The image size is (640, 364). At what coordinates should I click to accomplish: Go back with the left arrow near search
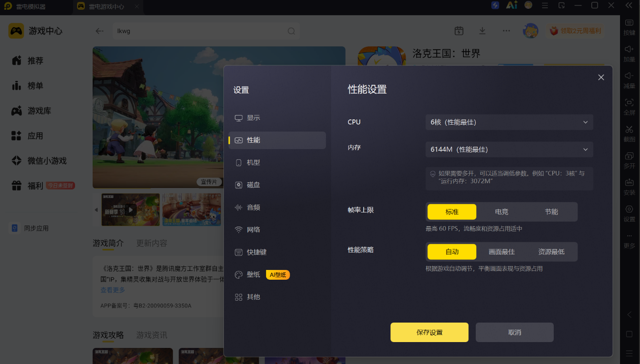coord(99,31)
